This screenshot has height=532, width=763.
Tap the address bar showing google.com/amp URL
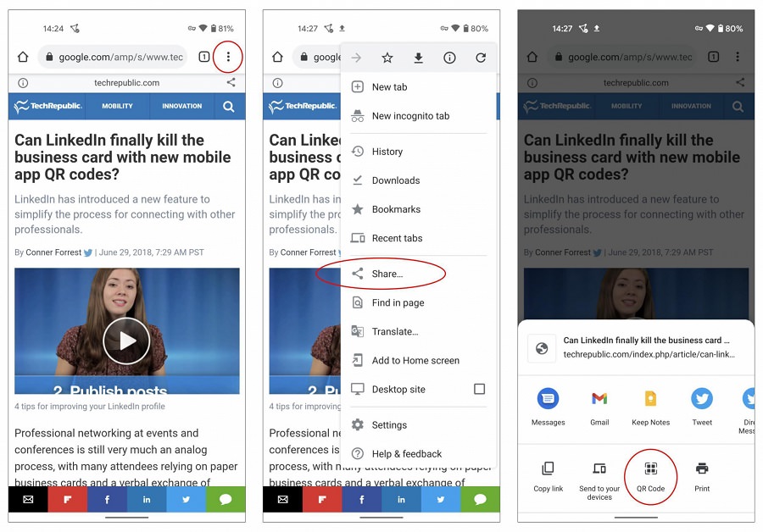click(113, 57)
